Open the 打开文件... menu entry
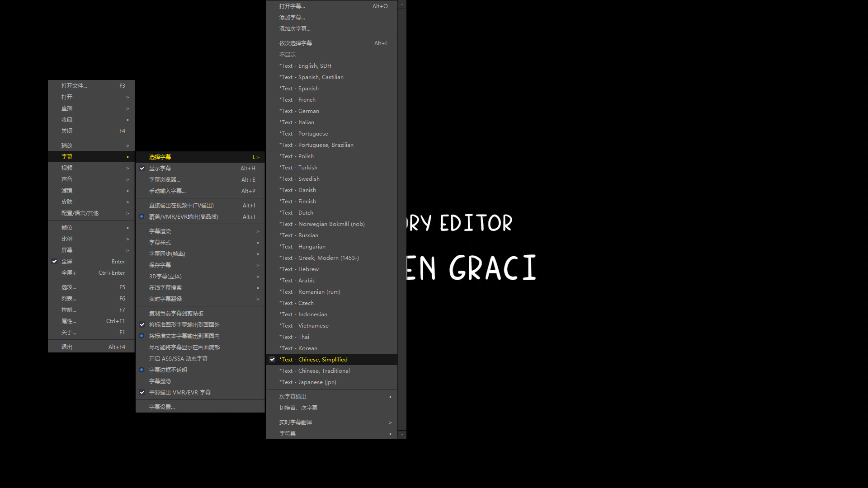Screen dimensions: 868x488 (91, 86)
